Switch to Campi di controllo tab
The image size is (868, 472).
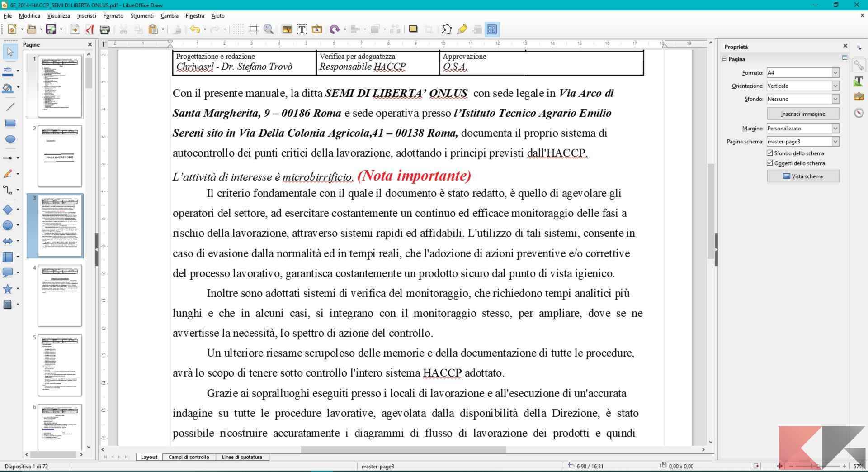tap(189, 457)
